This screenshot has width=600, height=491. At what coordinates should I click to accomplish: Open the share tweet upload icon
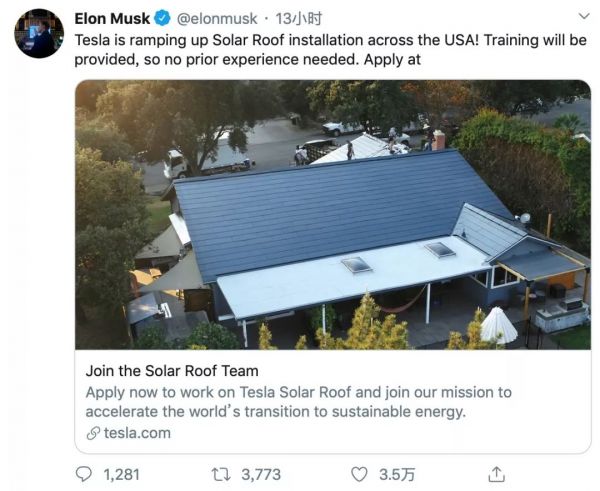point(496,473)
